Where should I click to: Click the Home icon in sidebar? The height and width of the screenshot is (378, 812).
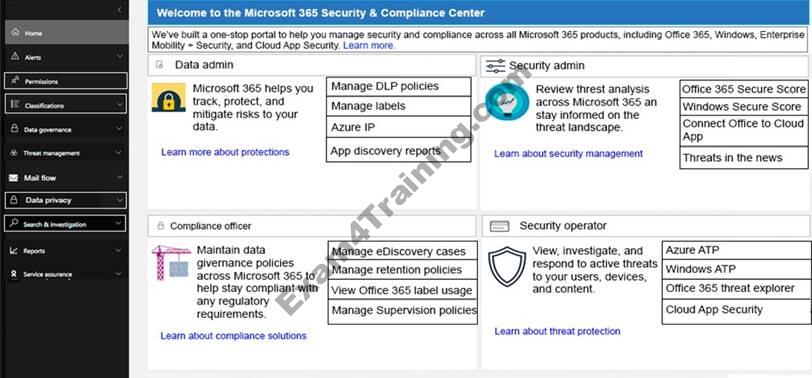tap(15, 32)
